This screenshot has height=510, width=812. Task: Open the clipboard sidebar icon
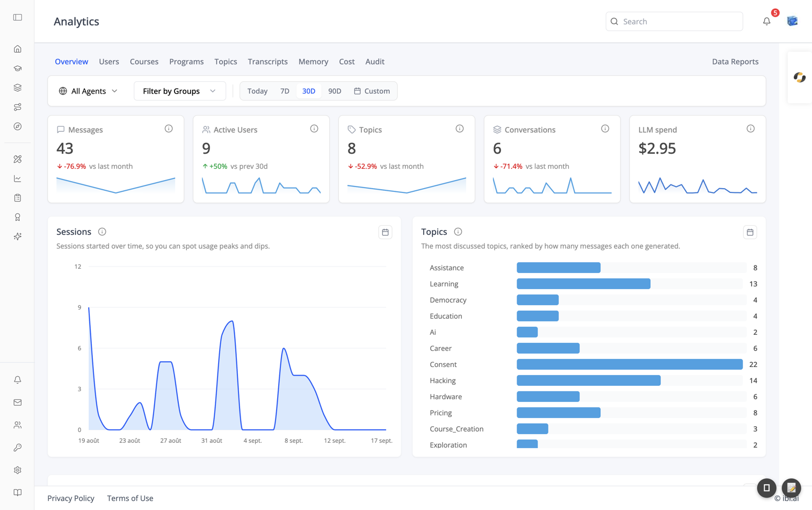pos(18,198)
